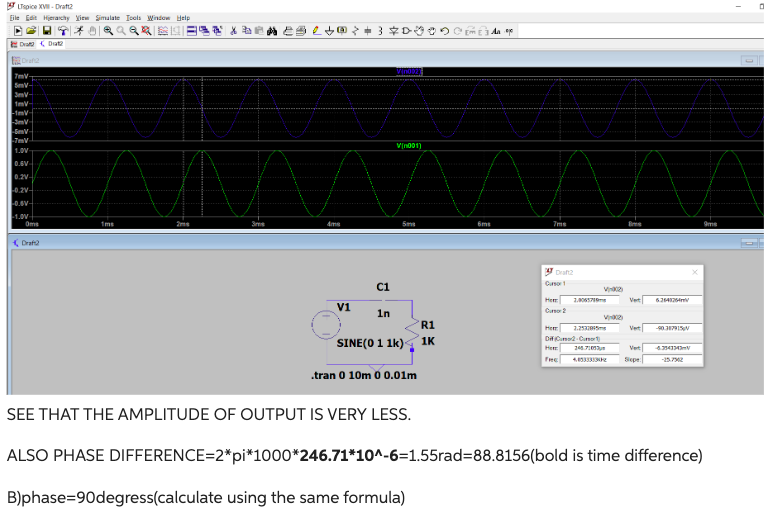Image resolution: width=777 pixels, height=517 pixels.
Task: Click the Freq value field
Action: click(x=589, y=359)
